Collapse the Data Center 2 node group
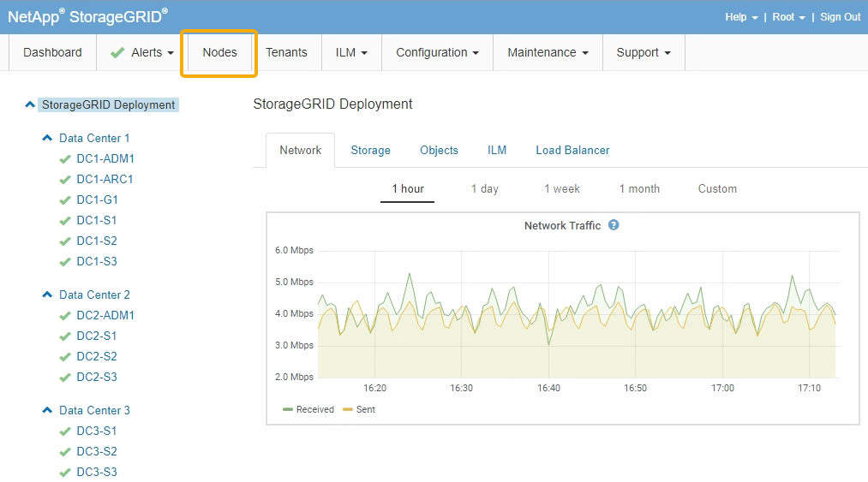The image size is (868, 482). pos(48,295)
